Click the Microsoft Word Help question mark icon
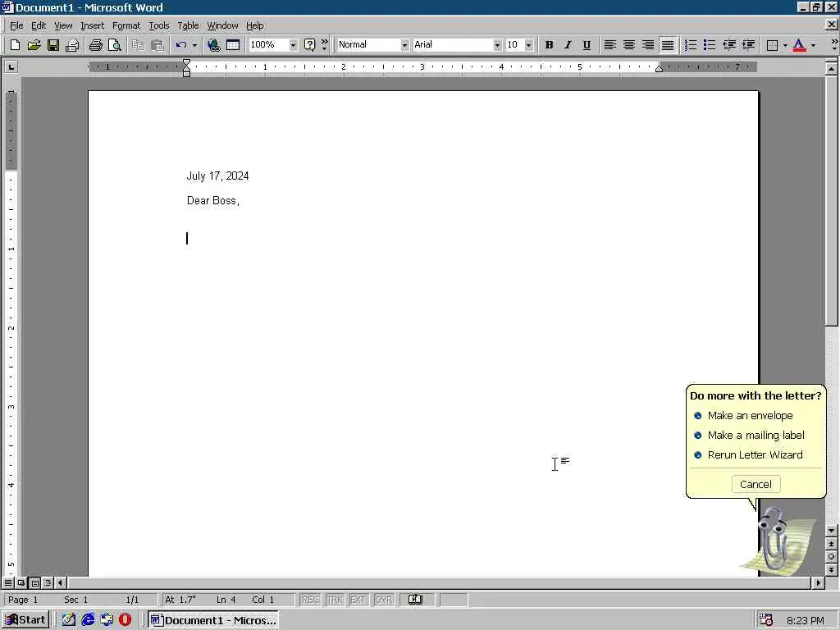 pos(309,45)
